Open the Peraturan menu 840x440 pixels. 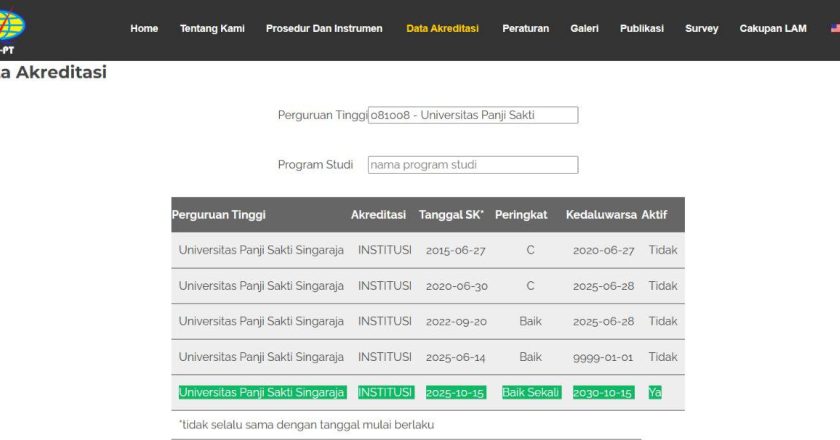525,29
